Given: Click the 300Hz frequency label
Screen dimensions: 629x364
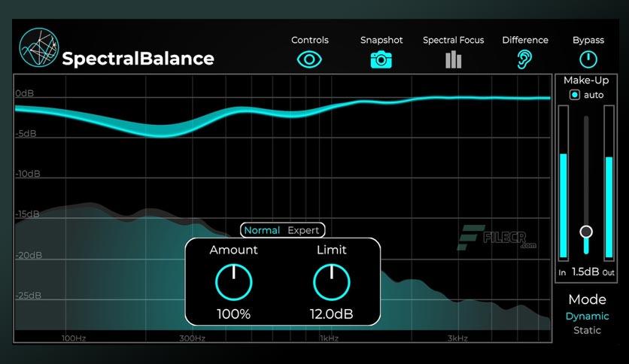Looking at the screenshot, I should coord(192,338).
